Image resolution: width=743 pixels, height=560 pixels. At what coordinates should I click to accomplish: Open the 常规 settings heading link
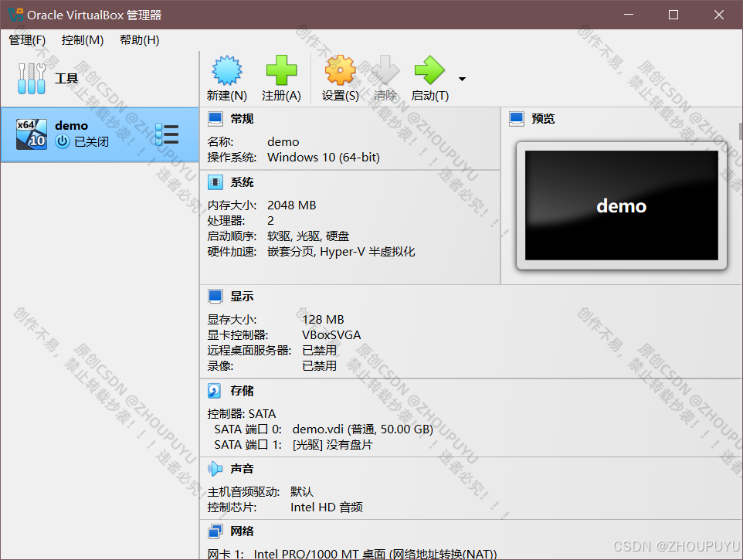point(243,119)
